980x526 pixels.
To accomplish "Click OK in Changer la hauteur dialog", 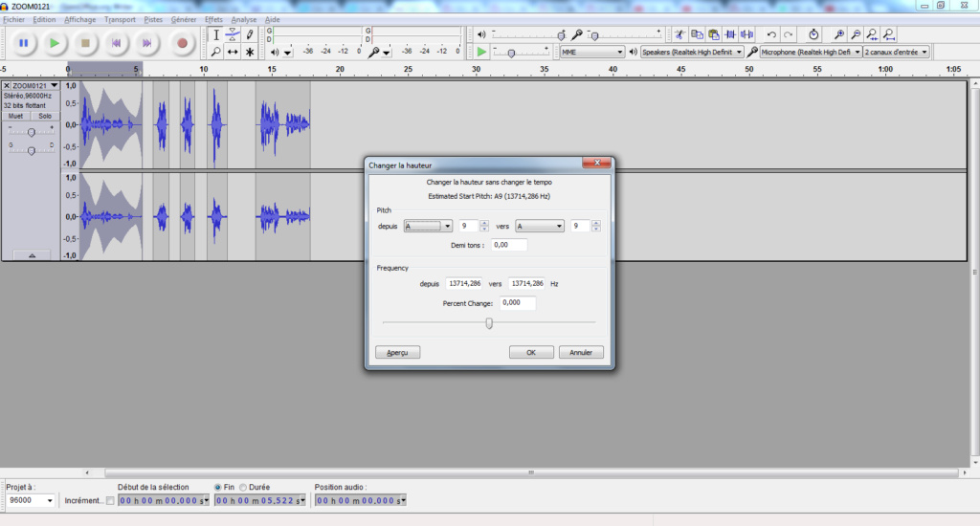I will (x=531, y=352).
